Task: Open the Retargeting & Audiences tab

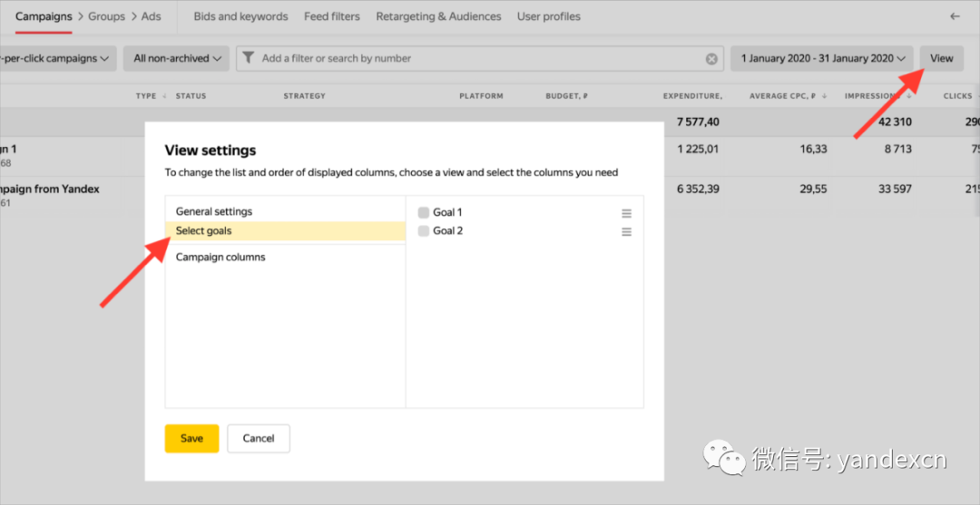Action: pos(438,16)
